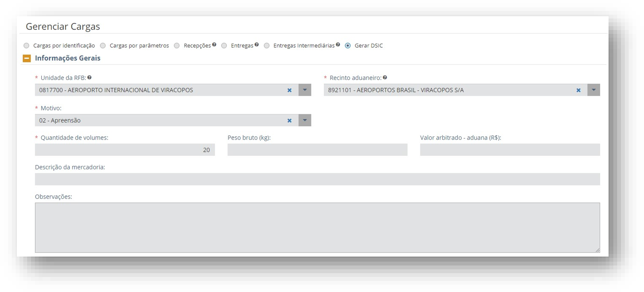
Task: Clear the Recinto aduaneiro selection
Action: pos(578,90)
